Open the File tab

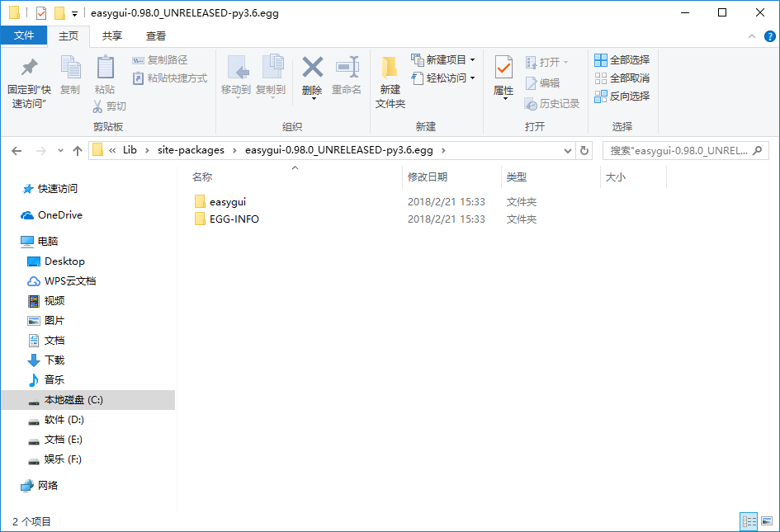coord(24,35)
